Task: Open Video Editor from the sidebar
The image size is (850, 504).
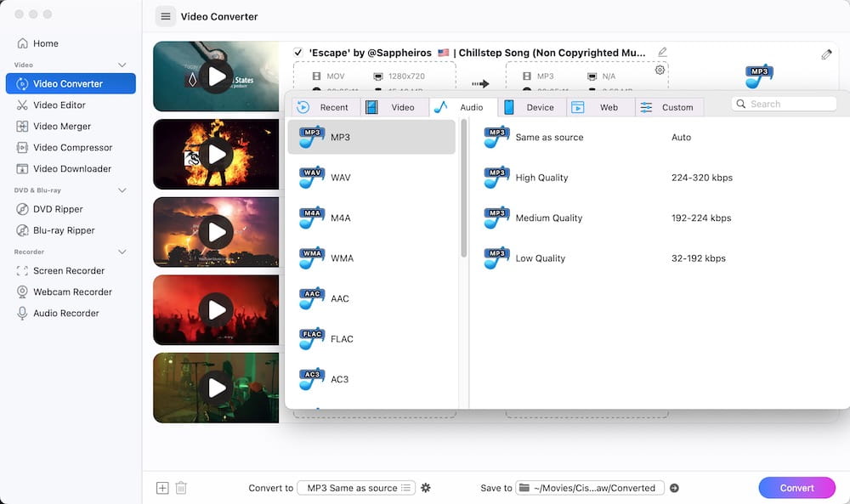Action: 71,105
